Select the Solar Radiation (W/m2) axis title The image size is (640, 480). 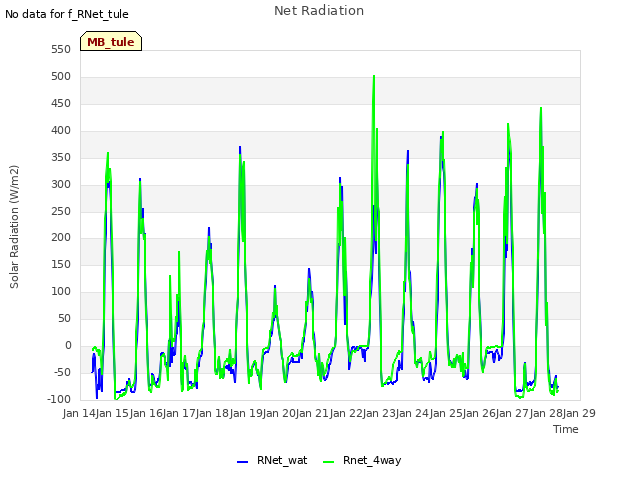pos(14,227)
